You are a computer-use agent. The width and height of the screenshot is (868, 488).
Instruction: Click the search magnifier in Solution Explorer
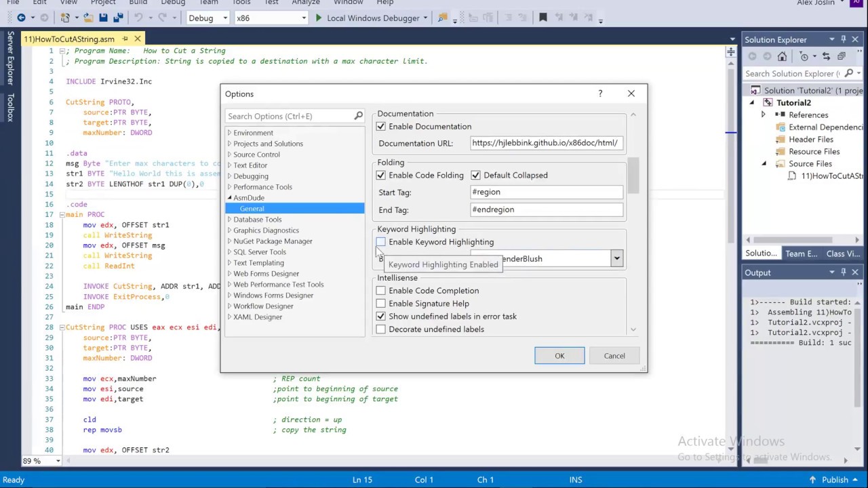coord(848,73)
